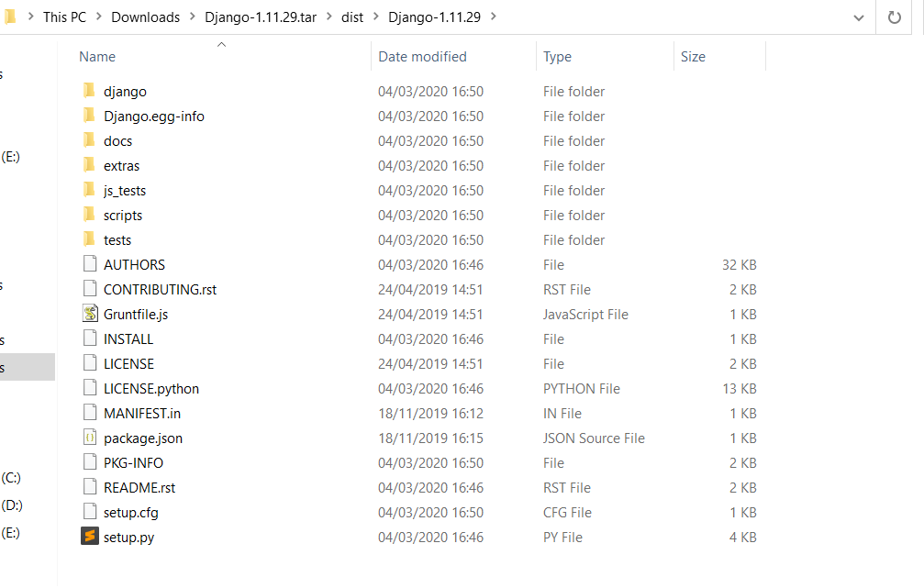Select the extras folder name
This screenshot has height=588, width=924.
pos(121,165)
